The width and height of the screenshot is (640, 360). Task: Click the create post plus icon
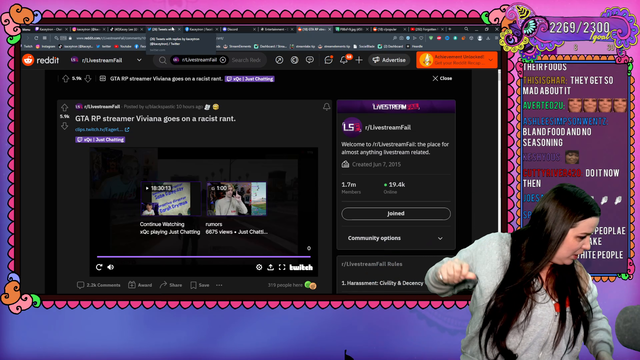(359, 60)
